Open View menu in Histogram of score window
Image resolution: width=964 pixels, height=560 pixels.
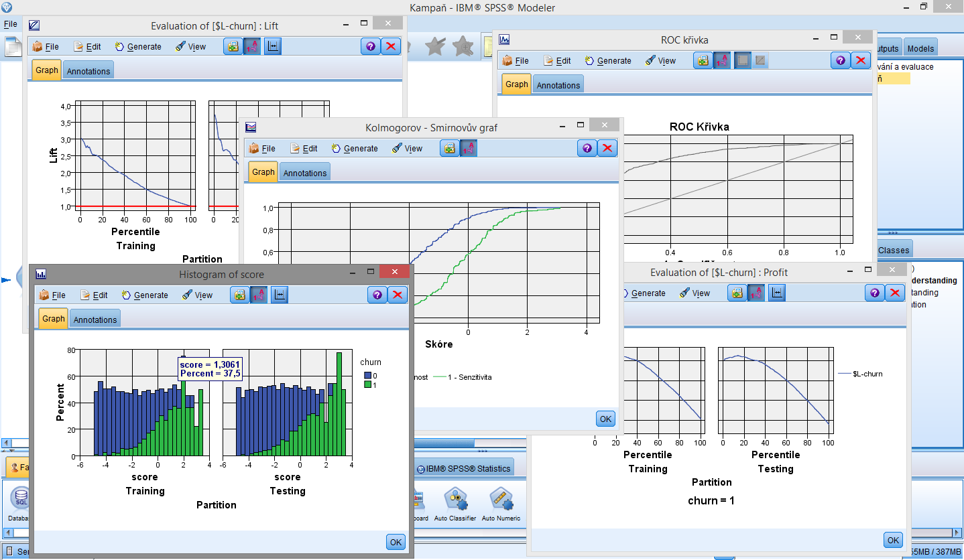click(197, 295)
